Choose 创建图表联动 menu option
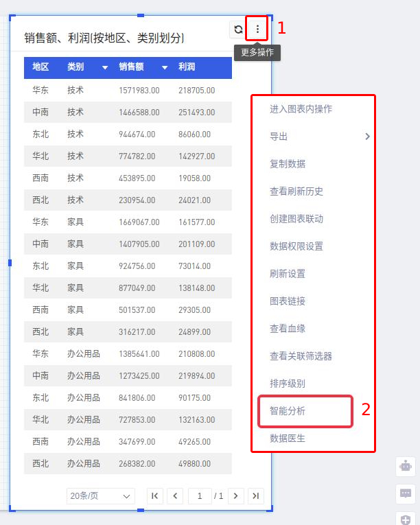420x525 pixels. click(296, 219)
